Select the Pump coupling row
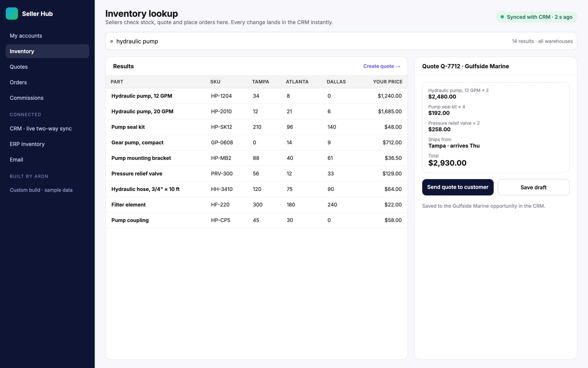Image resolution: width=588 pixels, height=368 pixels. pos(256,220)
